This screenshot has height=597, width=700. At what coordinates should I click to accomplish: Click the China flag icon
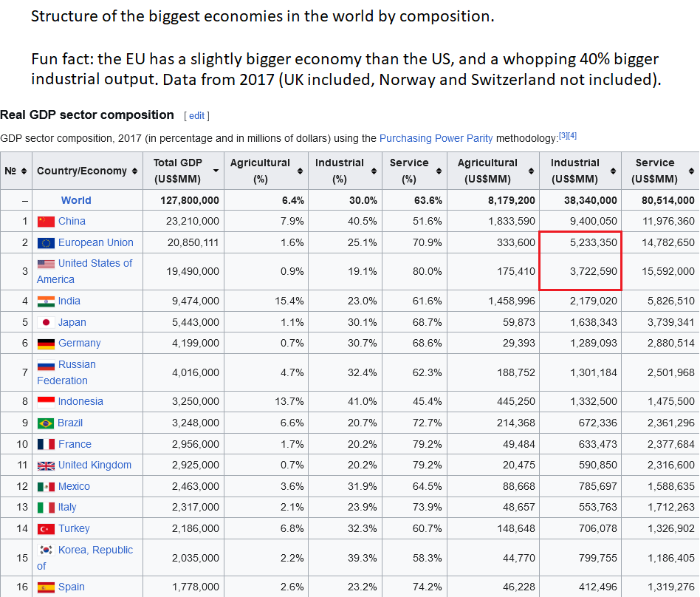point(46,222)
